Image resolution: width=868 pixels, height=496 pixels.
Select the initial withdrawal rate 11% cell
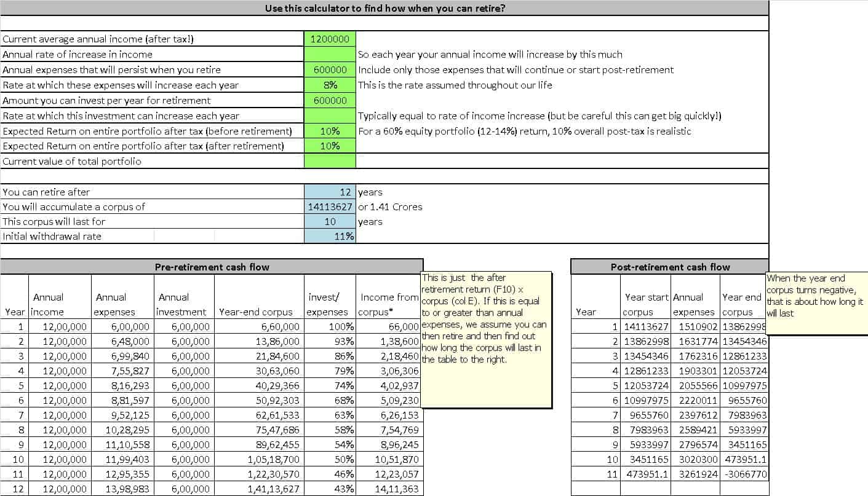pos(330,236)
